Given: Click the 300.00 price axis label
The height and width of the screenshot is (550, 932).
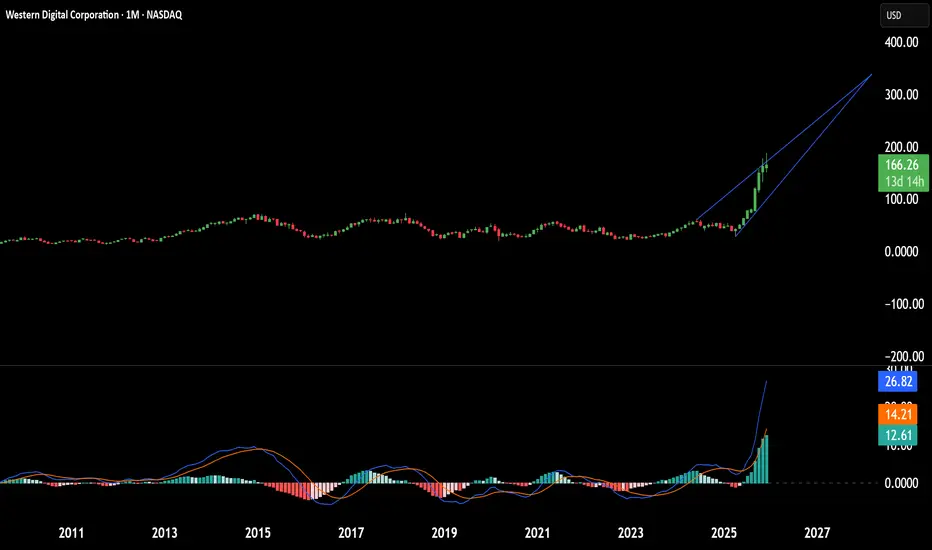Looking at the screenshot, I should (901, 95).
